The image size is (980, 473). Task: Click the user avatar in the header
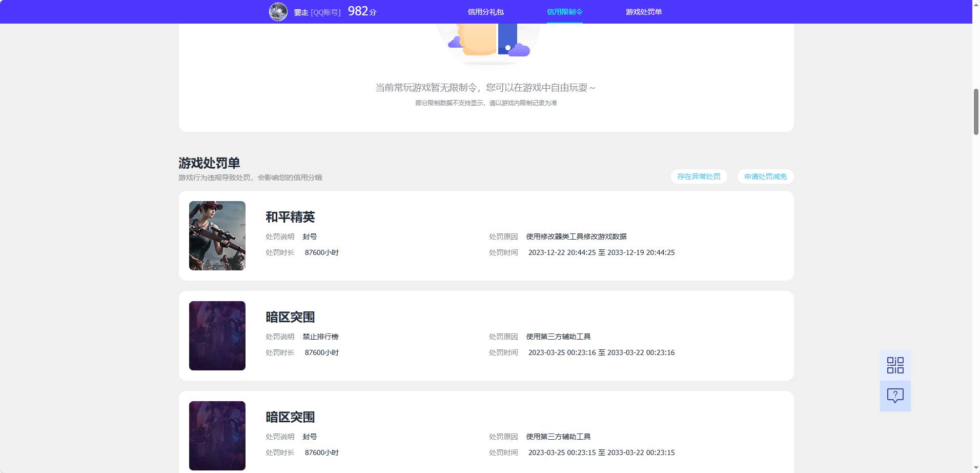pos(278,11)
